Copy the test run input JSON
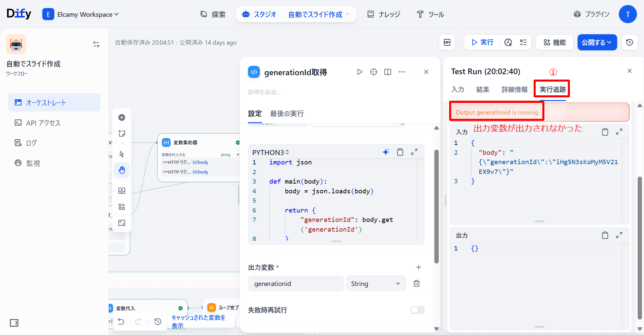Image resolution: width=644 pixels, height=335 pixels. click(605, 132)
